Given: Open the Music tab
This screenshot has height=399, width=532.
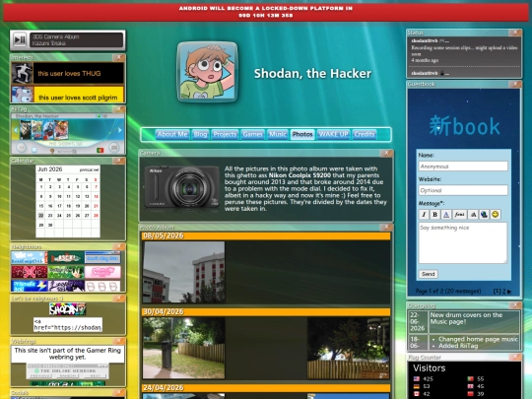Looking at the screenshot, I should pos(278,134).
